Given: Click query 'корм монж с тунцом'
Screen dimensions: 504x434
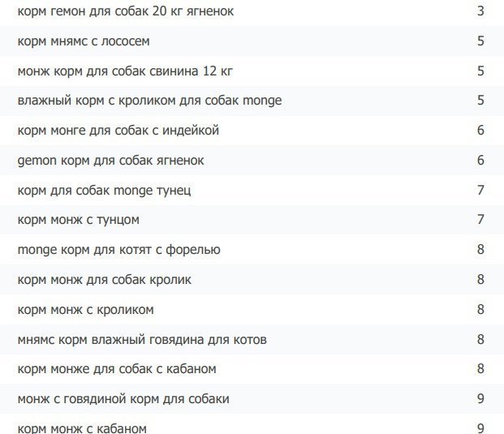Looking at the screenshot, I should coord(79,220).
